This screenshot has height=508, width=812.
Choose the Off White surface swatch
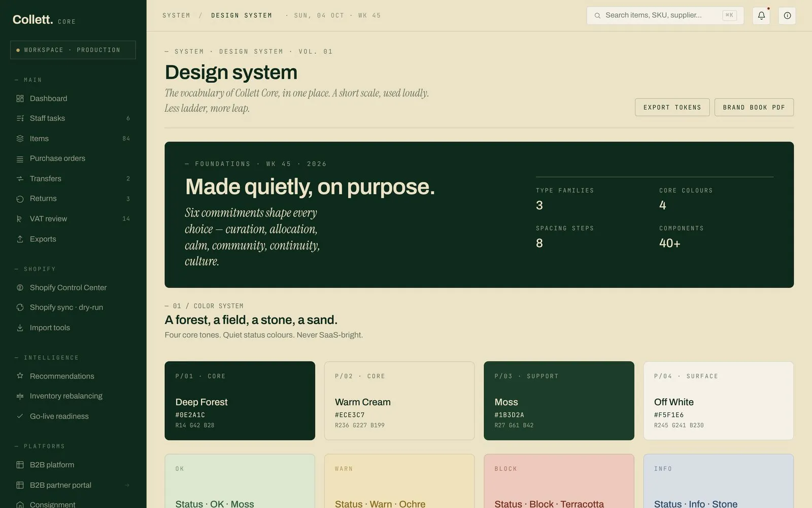[719, 401]
